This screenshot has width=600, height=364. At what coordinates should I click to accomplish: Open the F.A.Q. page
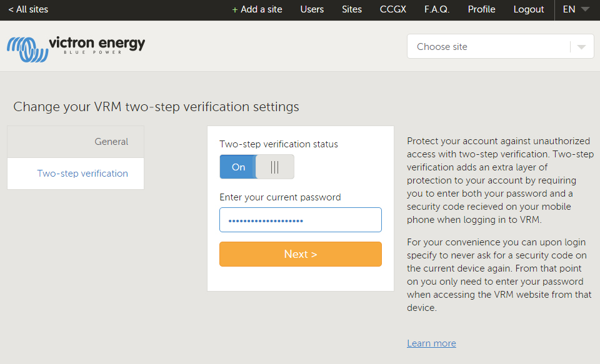pyautogui.click(x=437, y=9)
